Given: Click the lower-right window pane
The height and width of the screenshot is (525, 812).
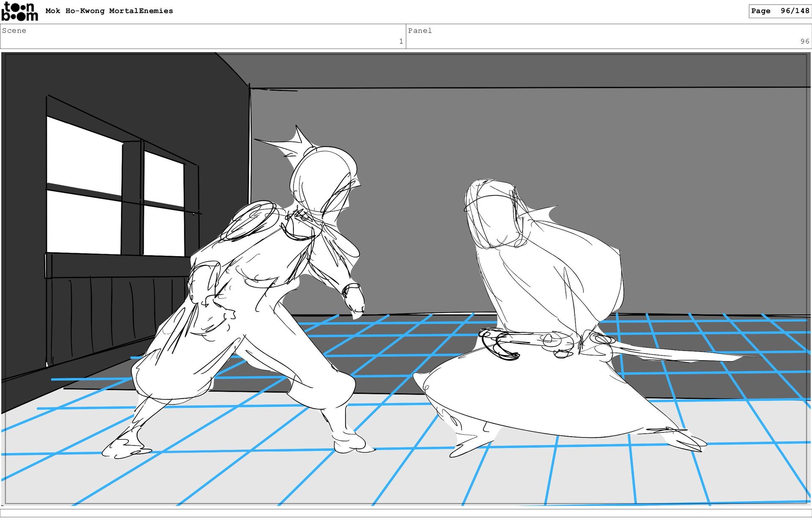Looking at the screenshot, I should (163, 230).
